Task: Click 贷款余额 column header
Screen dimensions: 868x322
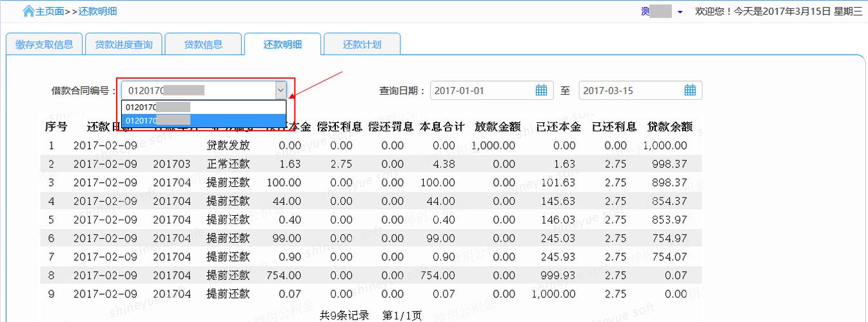Action: [x=670, y=127]
